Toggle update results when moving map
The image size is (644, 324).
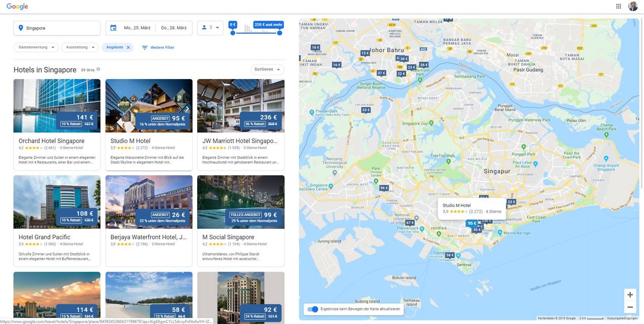coord(312,309)
